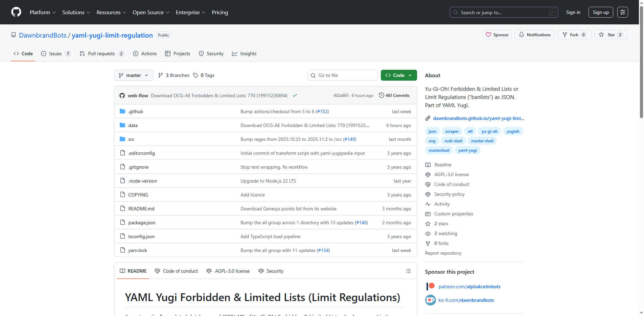Open the src folder icon
The width and height of the screenshot is (644, 316).
point(122,139)
